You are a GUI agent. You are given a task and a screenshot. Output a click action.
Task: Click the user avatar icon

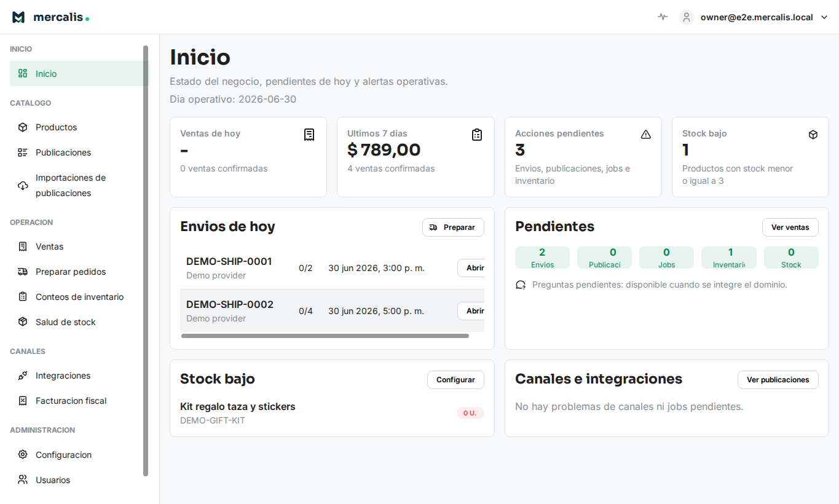(687, 17)
